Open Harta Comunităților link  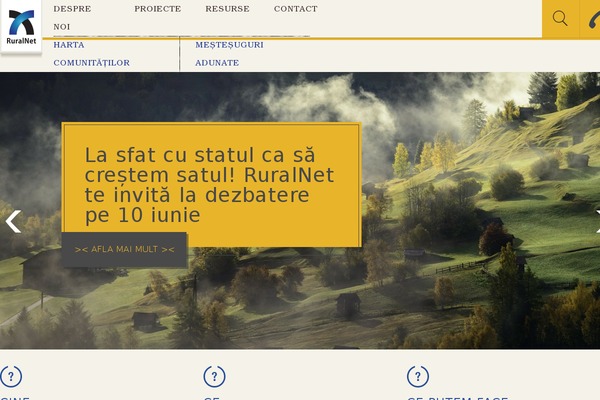coord(91,54)
